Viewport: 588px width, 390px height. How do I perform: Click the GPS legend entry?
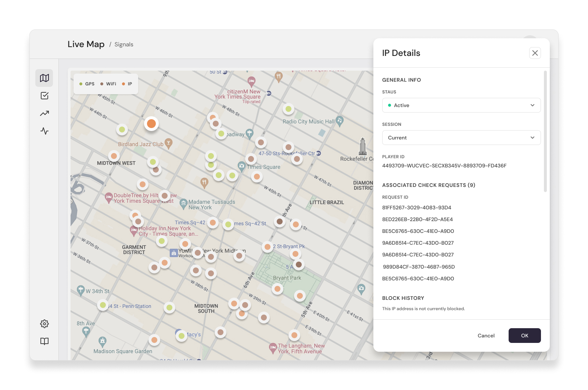coord(87,84)
